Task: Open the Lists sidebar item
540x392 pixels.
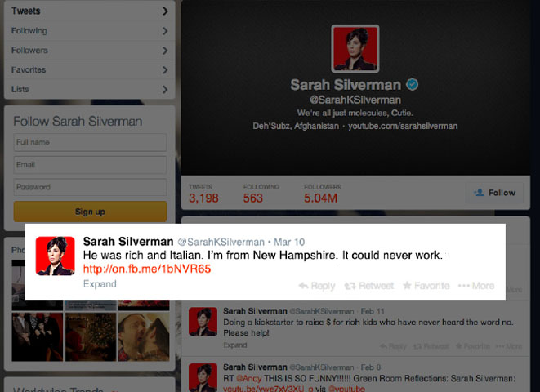Action: [90, 90]
